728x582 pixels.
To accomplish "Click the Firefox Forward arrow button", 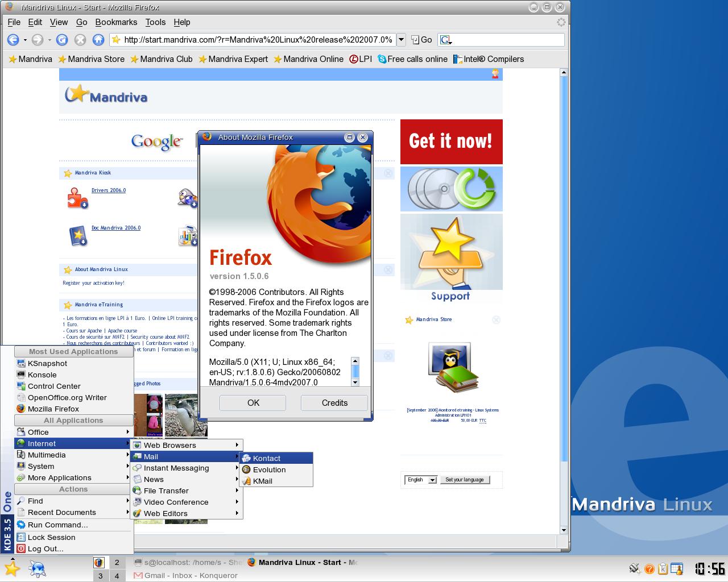I will click(x=38, y=40).
